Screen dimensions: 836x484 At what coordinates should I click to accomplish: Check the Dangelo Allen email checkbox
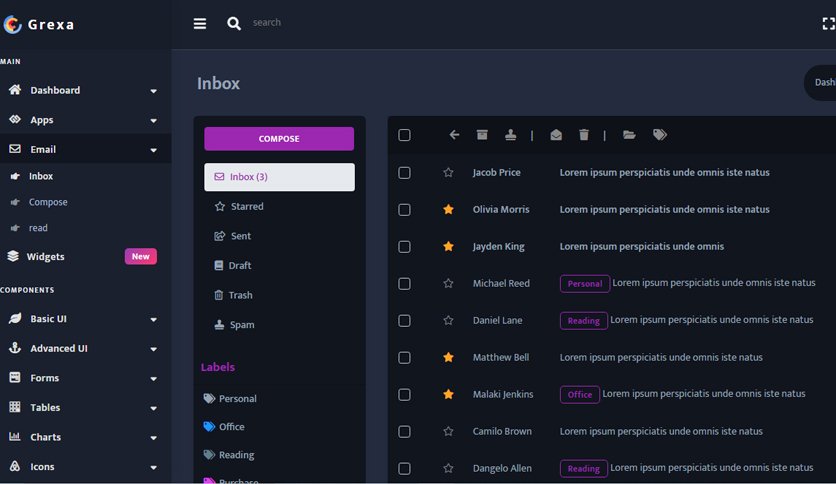[x=404, y=469]
